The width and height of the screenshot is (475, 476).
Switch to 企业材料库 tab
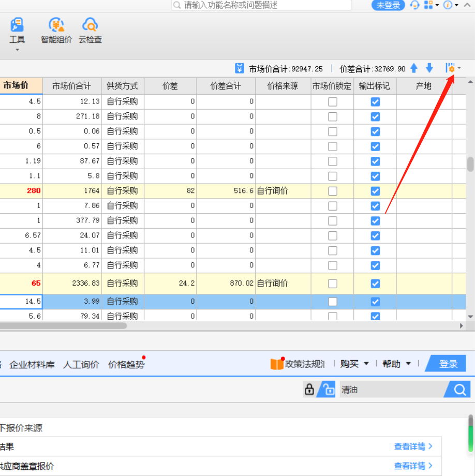pyautogui.click(x=32, y=364)
